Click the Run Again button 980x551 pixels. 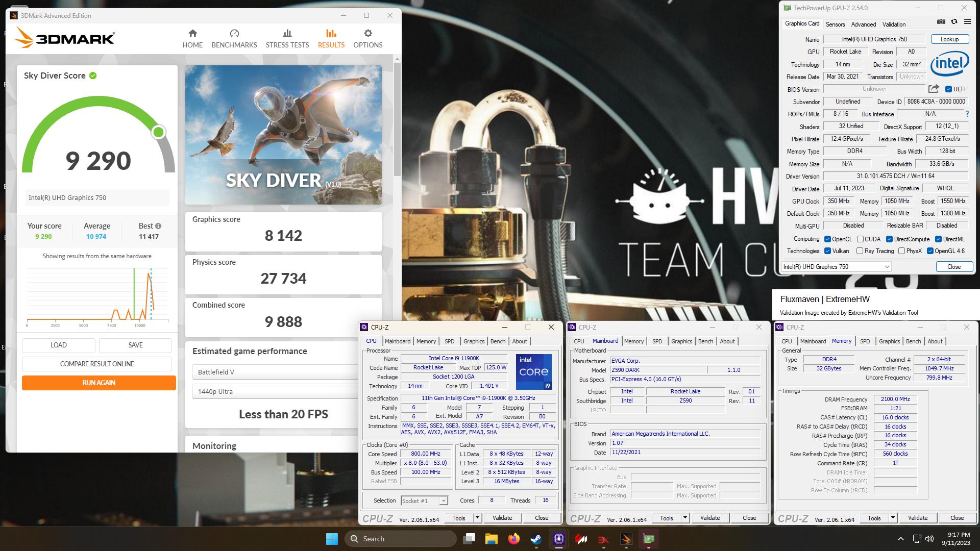99,383
